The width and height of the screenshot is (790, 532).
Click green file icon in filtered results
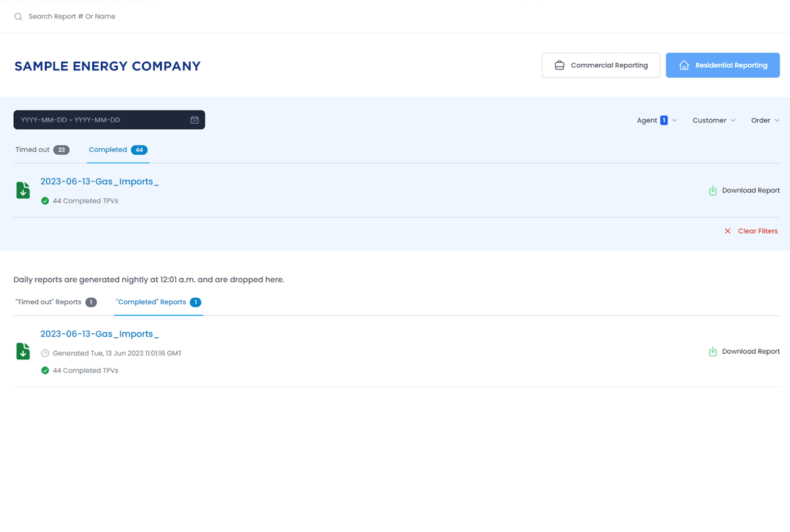pos(23,190)
